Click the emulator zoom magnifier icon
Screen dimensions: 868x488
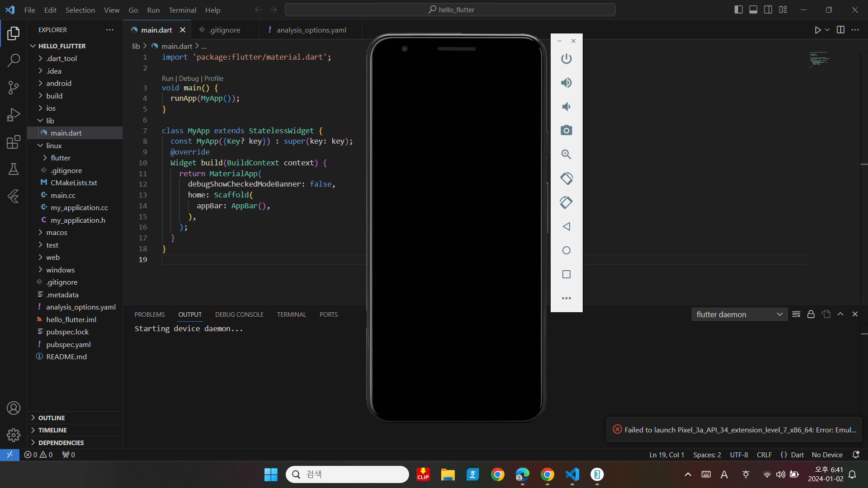coord(566,155)
